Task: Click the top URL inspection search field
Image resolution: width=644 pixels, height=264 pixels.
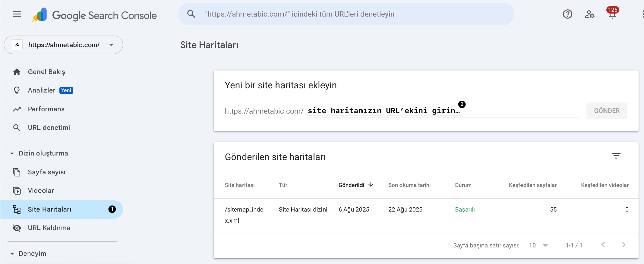Action: (x=346, y=14)
